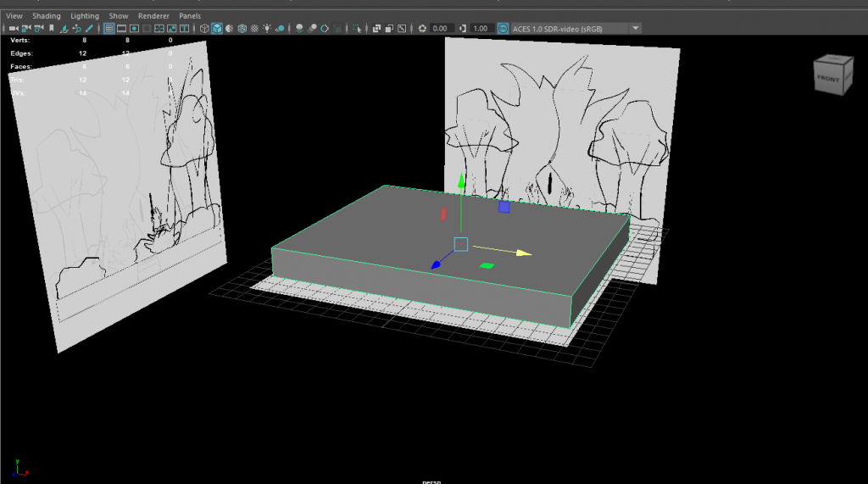Toggle the Lock Camera icon
868x484 pixels.
(x=26, y=28)
